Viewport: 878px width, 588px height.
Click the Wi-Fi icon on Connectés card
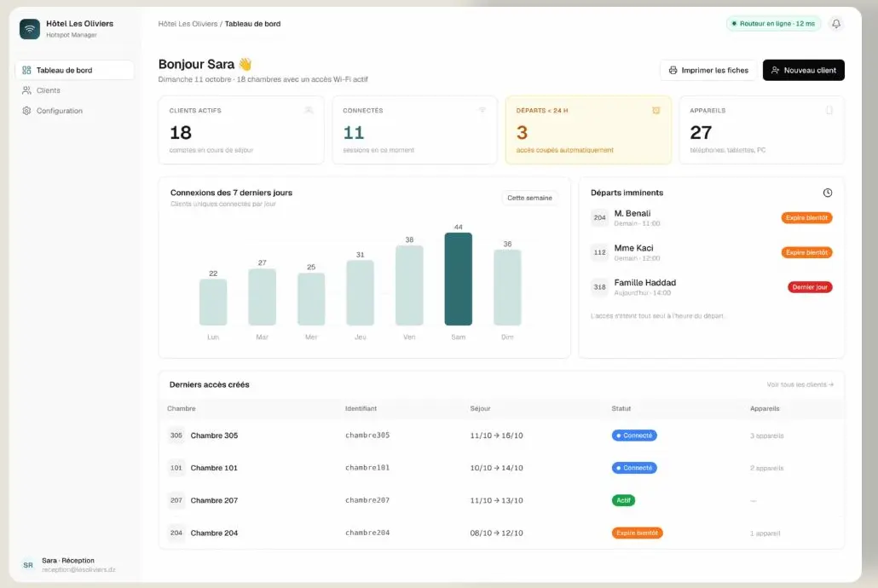pyautogui.click(x=482, y=110)
